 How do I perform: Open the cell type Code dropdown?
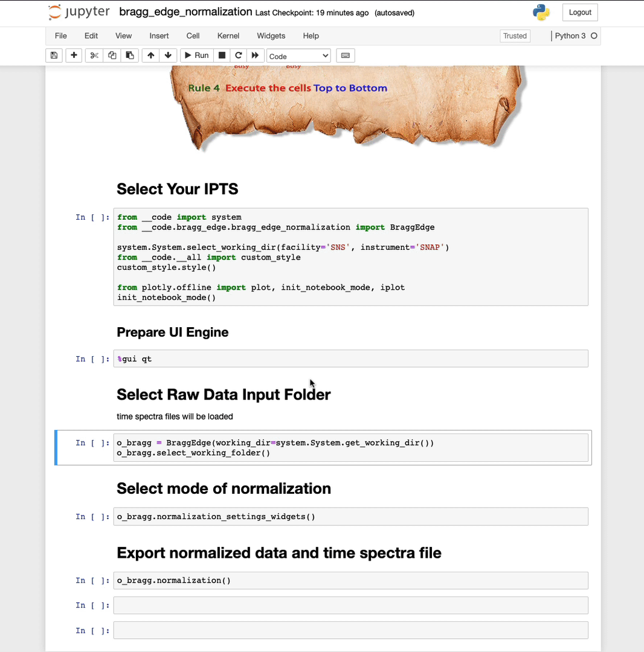click(x=298, y=56)
